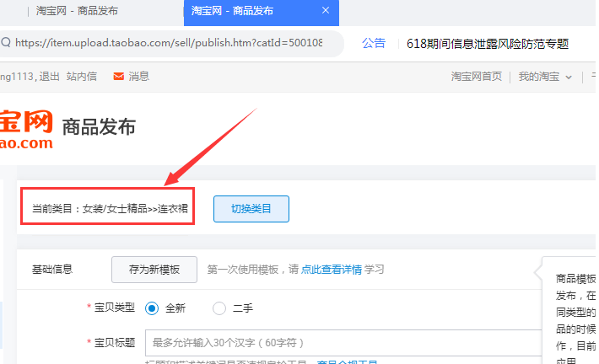Open the 点此查看详情 link
Viewport: 599px width, 364px height.
point(332,270)
